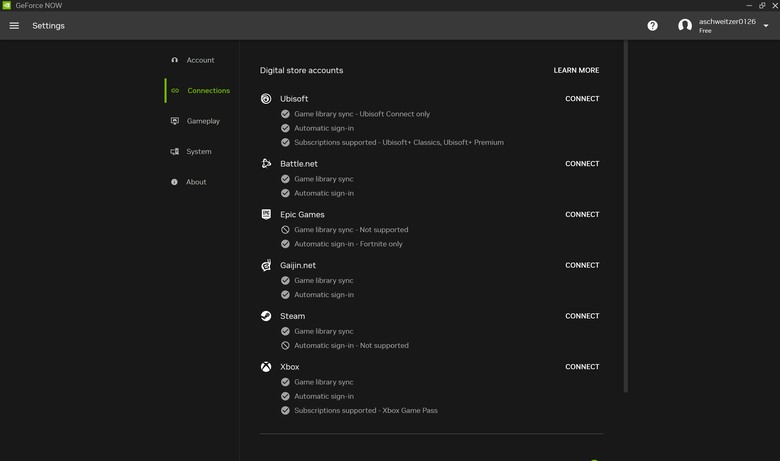This screenshot has height=461, width=780.
Task: Click the Epic Games logo icon
Action: coord(266,214)
